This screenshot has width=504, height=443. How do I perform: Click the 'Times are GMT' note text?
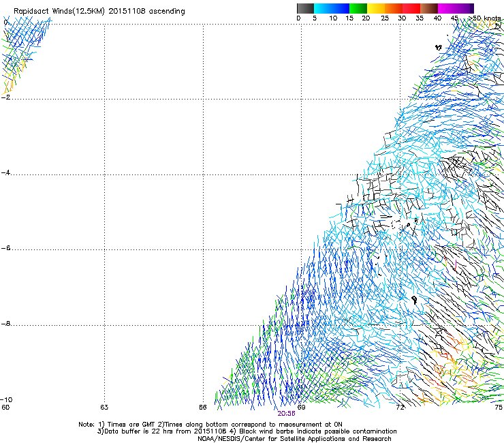[131, 425]
